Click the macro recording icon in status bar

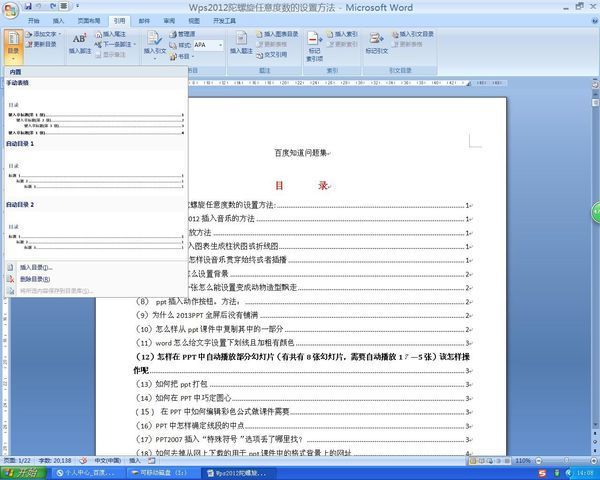(x=152, y=460)
